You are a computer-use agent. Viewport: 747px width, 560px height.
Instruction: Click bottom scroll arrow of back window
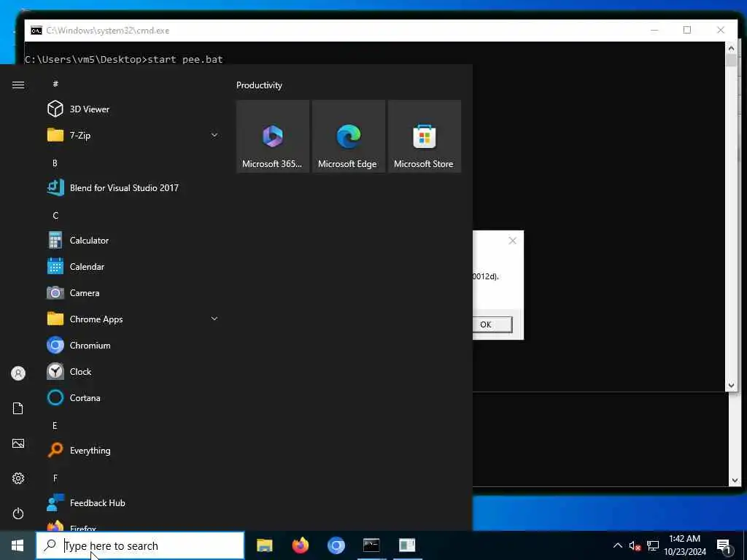point(734,481)
